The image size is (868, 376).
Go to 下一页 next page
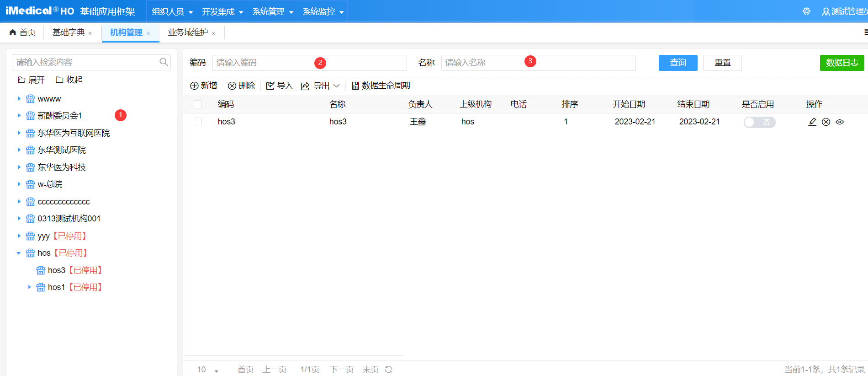coord(342,370)
